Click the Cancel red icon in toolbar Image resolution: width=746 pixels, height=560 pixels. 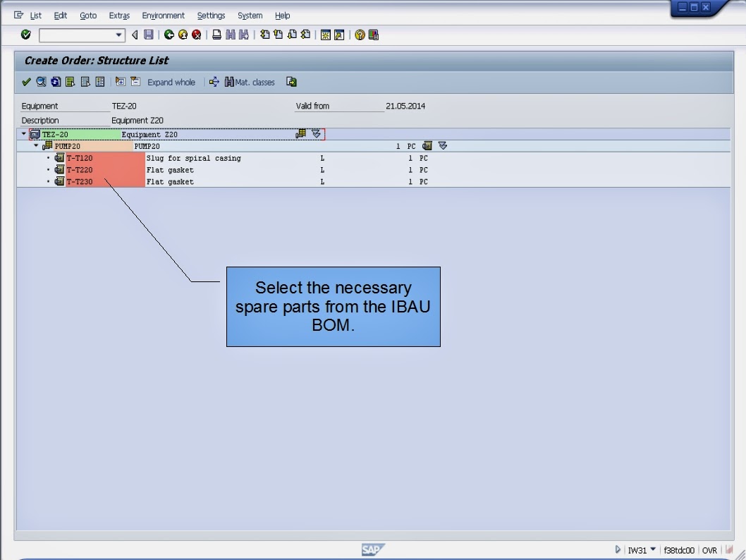197,34
